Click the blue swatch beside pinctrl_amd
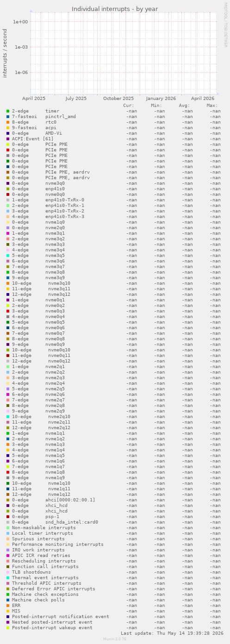 8,117
